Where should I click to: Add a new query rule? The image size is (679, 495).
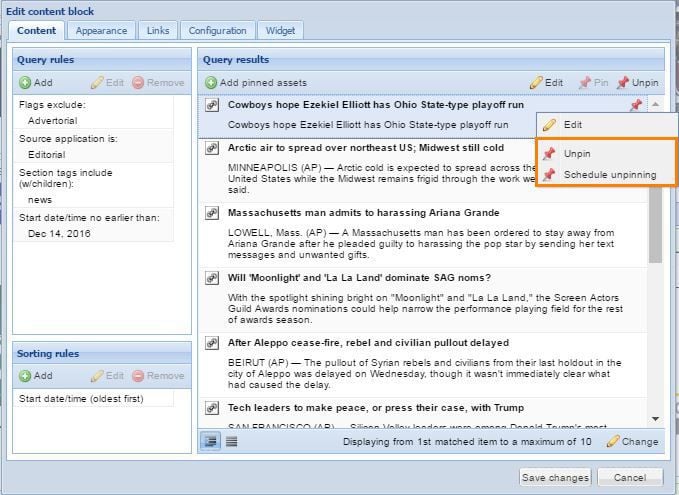pyautogui.click(x=36, y=83)
